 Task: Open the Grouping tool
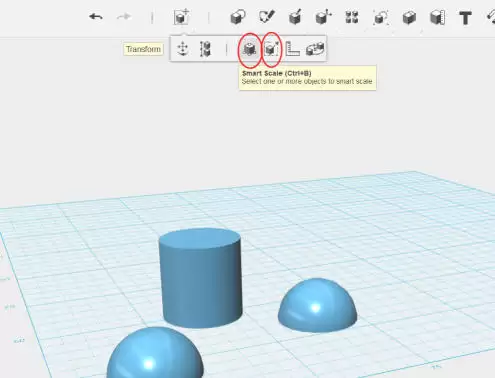[x=380, y=17]
